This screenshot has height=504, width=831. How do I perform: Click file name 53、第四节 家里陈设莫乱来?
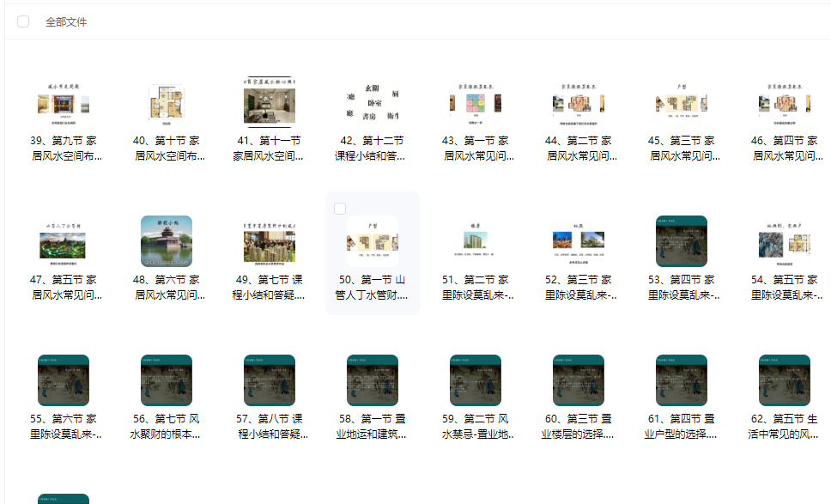coord(681,286)
